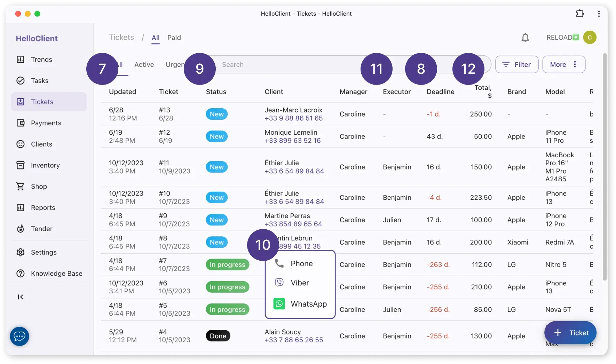Open the More options dropdown
Viewport: 616px width, 364px height.
[563, 64]
